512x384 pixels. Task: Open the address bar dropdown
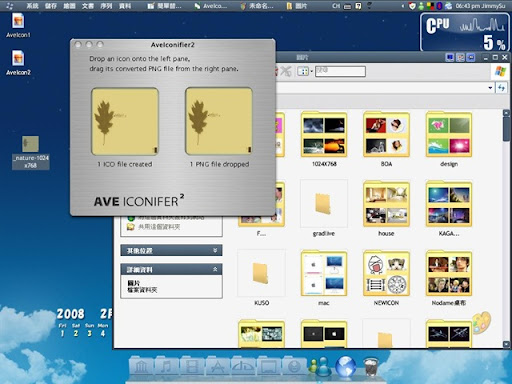coord(490,88)
